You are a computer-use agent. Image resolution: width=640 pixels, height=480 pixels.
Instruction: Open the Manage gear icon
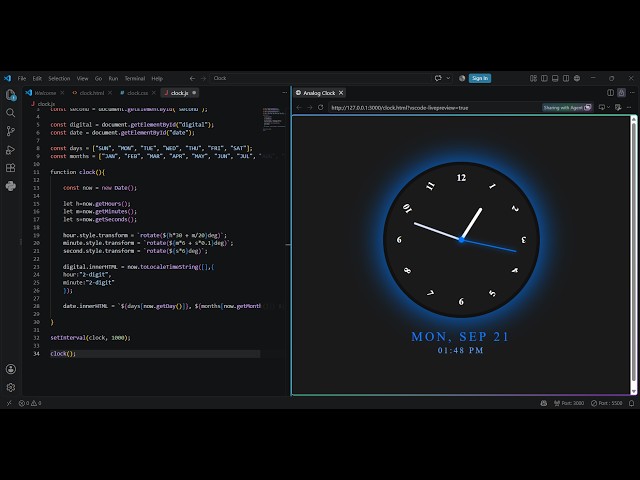(x=11, y=387)
